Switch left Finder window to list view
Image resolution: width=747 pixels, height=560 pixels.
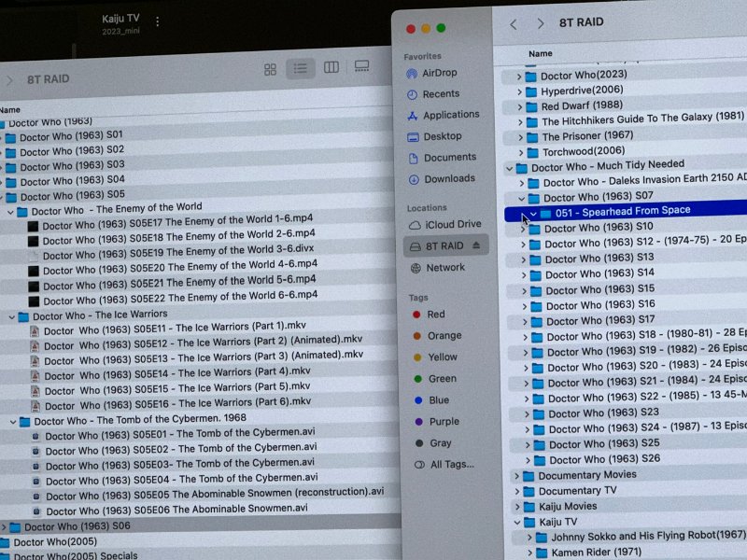click(x=300, y=68)
